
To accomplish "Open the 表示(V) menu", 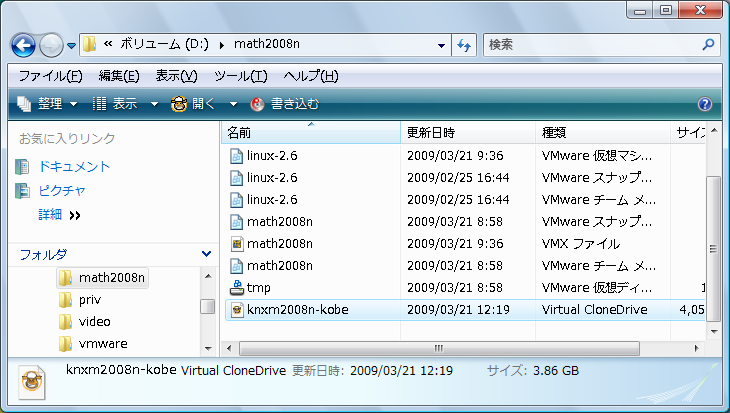I will [x=176, y=76].
